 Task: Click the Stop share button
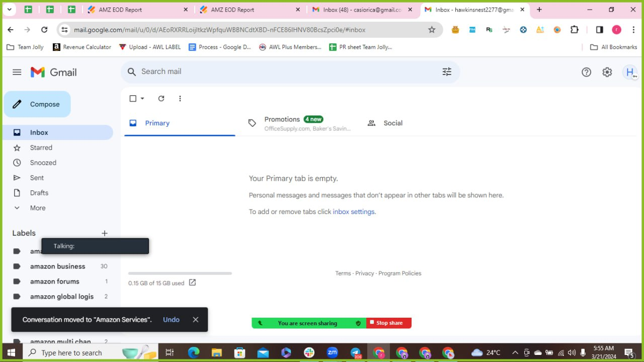pyautogui.click(x=389, y=323)
